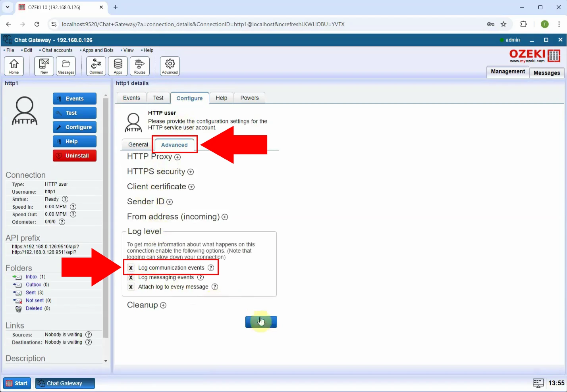Click the blue Test sidebar button
Viewport: 567px width, 392px height.
tap(75, 113)
